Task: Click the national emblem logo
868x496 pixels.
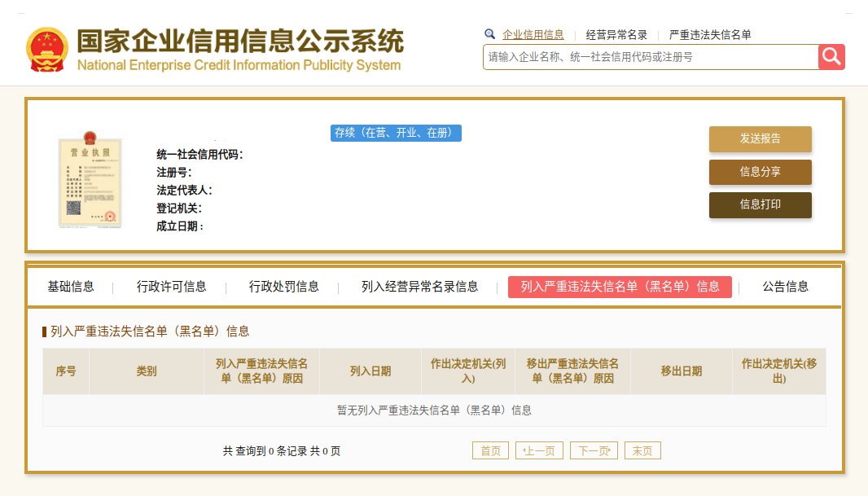Action: (x=47, y=50)
